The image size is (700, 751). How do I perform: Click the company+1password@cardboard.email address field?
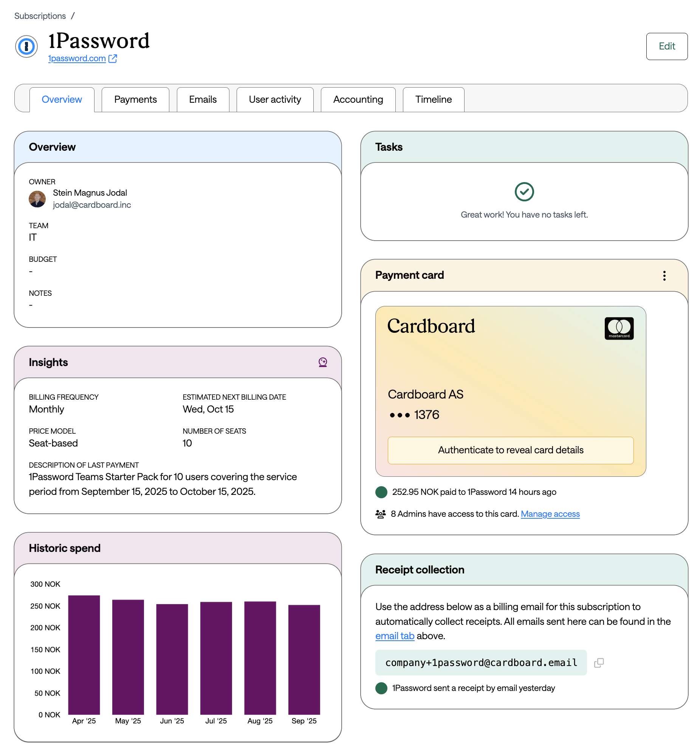pyautogui.click(x=481, y=663)
